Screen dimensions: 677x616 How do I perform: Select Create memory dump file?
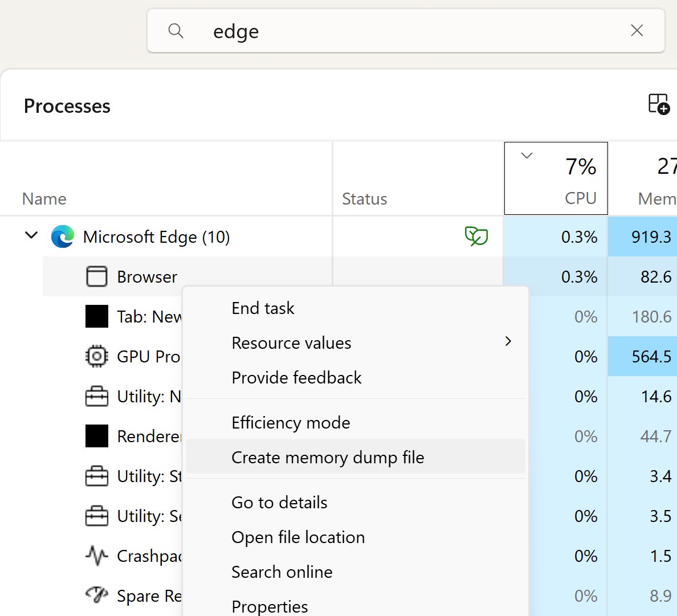(x=356, y=457)
